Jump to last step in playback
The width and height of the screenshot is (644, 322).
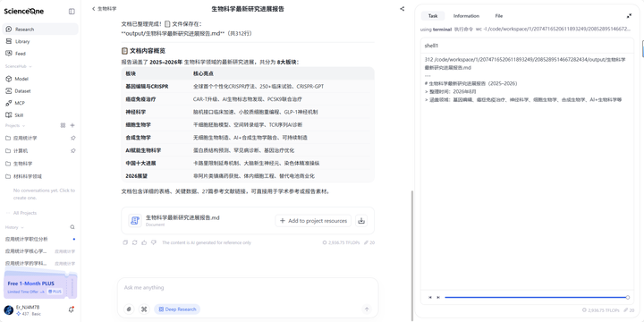pos(438,297)
